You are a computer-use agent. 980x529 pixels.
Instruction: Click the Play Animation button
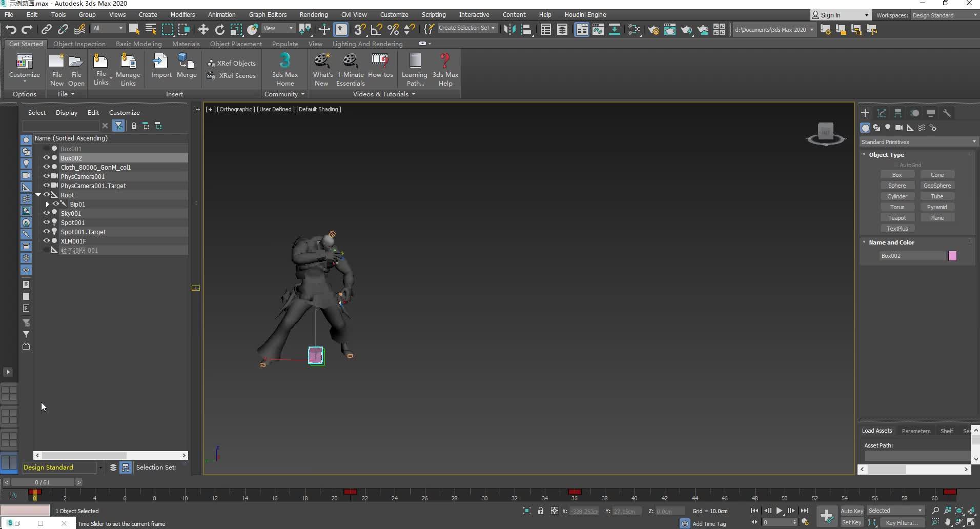[779, 511]
